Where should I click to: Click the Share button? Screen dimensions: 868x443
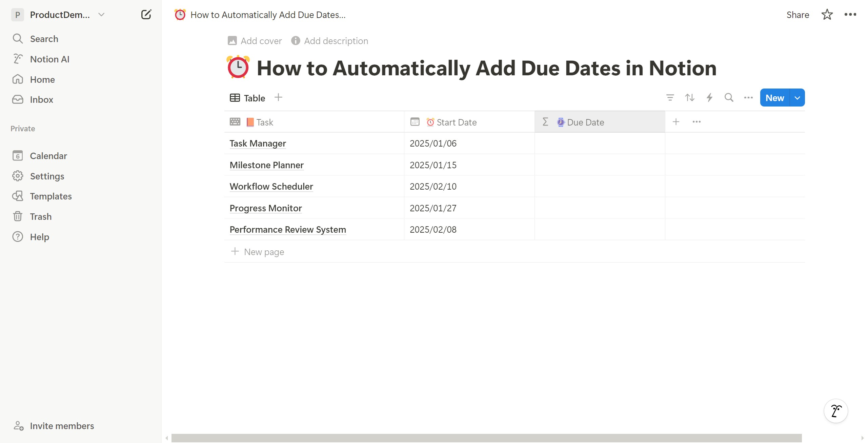point(798,15)
